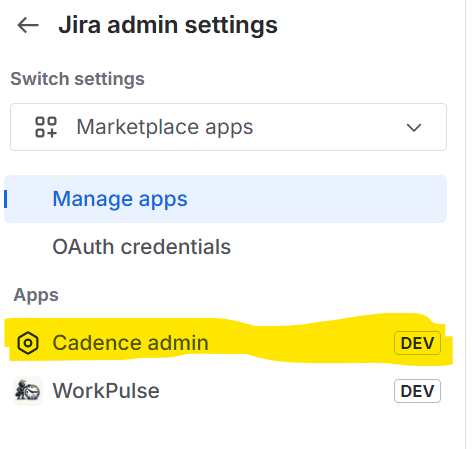Click the Marketplace apps grid-plus icon
The width and height of the screenshot is (475, 449).
[46, 127]
